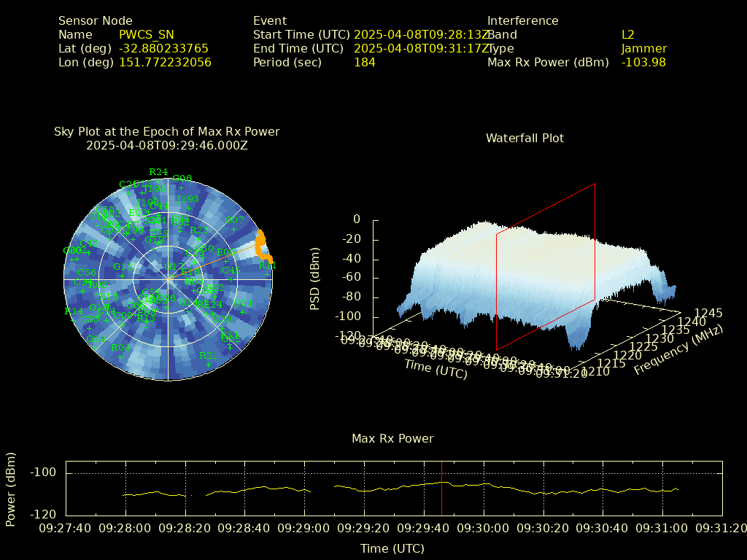Click the Waterfall Plot title
Viewport: 747px width, 560px height.
[x=525, y=138]
